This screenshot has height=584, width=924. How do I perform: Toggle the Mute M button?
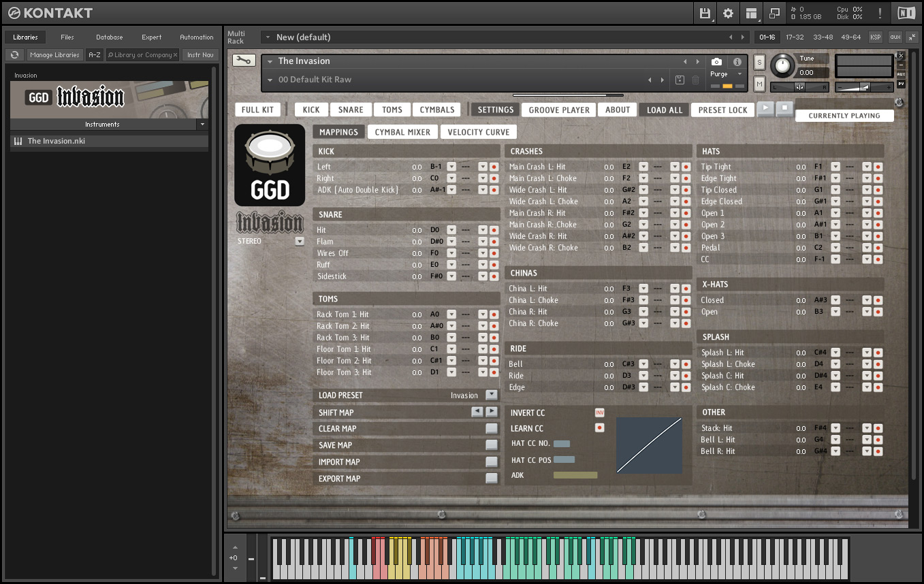760,84
